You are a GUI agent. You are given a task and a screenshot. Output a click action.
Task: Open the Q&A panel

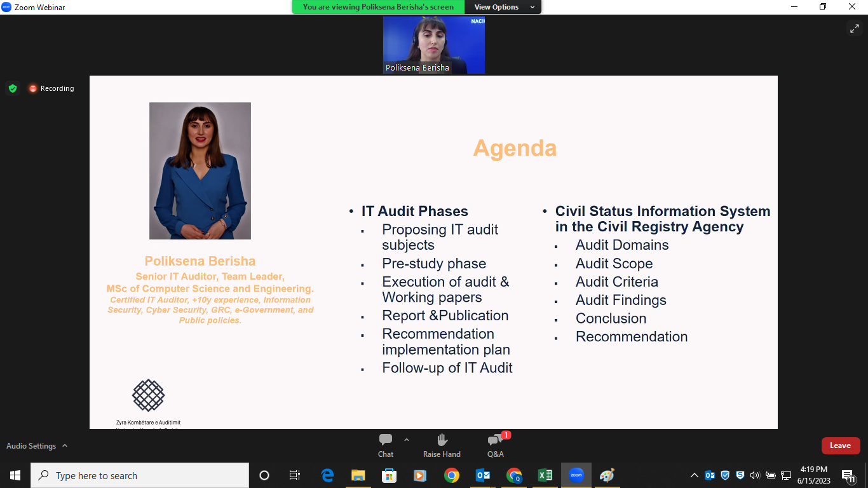(x=496, y=445)
